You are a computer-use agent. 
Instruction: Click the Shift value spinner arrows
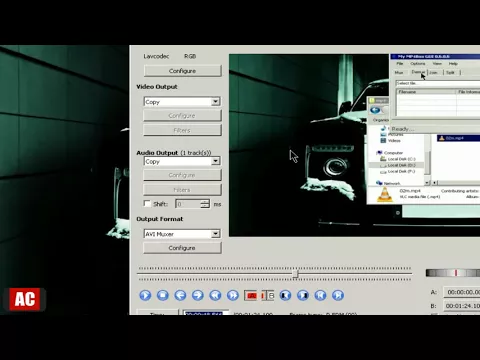click(x=205, y=204)
